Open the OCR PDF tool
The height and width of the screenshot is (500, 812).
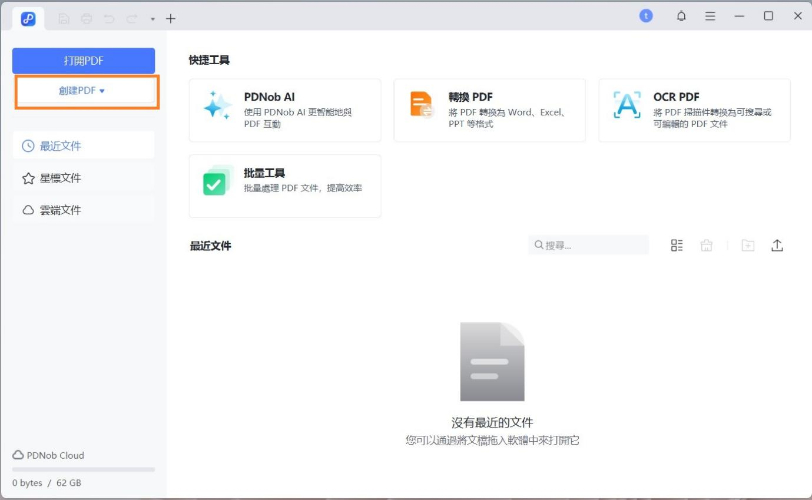pos(694,110)
